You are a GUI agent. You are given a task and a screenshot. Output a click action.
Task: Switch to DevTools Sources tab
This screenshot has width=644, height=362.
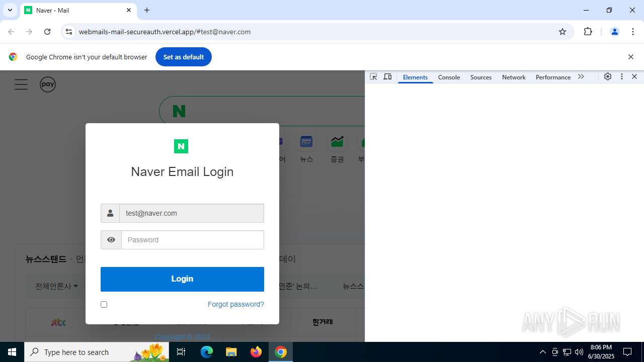click(480, 77)
